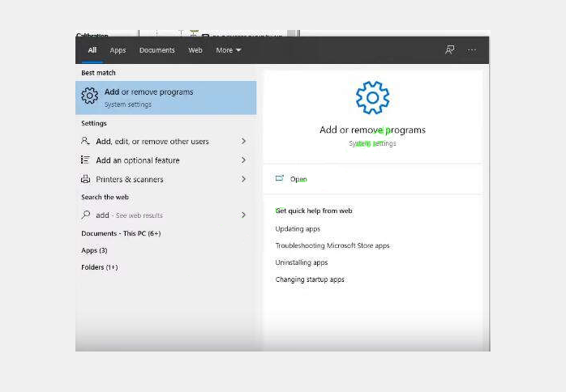Click 'Get quick help from web' heading
Screen dimensions: 566x392
pyautogui.click(x=314, y=211)
